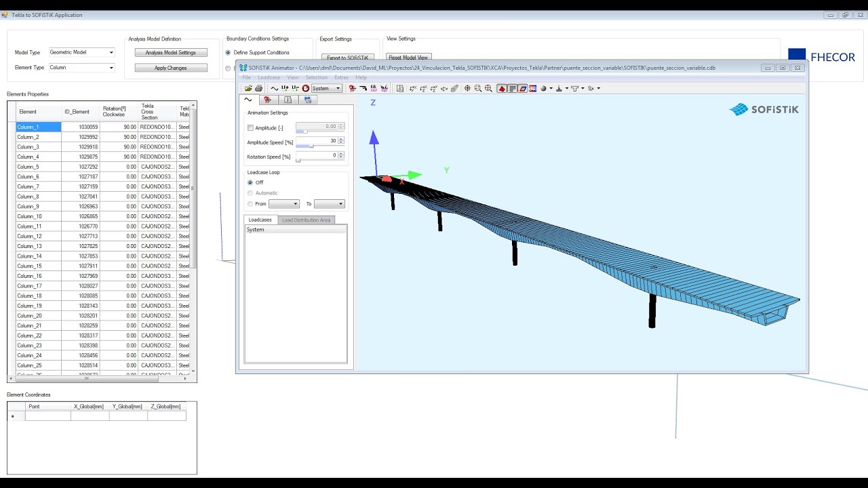Click the zoom-out magnifier icon
The width and height of the screenshot is (868, 488).
point(478,88)
